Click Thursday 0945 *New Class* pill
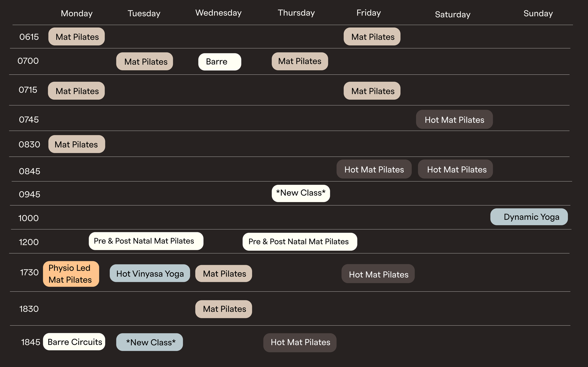This screenshot has width=588, height=367. pos(301,193)
